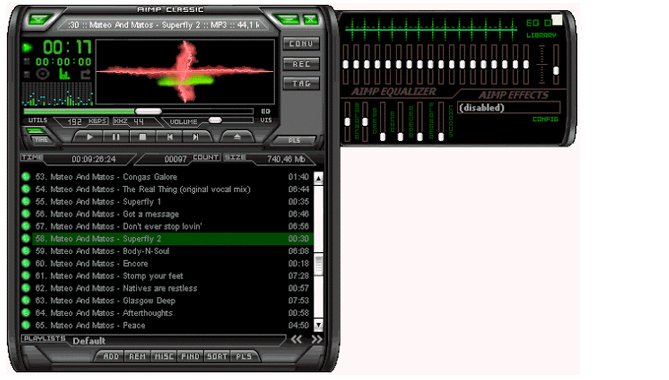
Task: Open the AIMP Effects (disabled) dropdown
Action: 509,107
